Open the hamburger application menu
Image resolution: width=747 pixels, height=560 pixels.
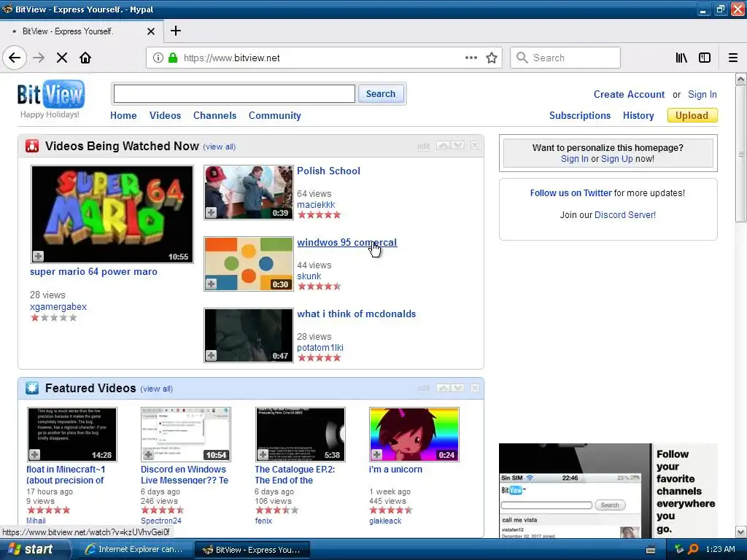[x=733, y=58]
